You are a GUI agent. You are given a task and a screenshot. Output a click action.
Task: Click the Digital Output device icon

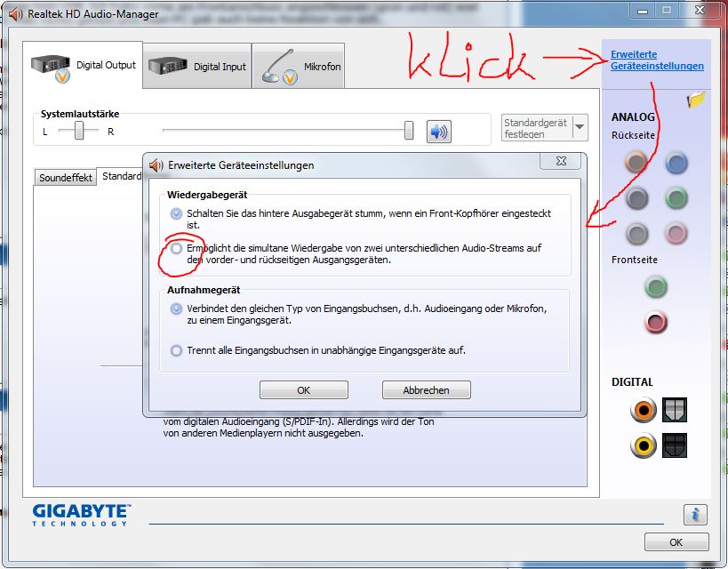click(x=51, y=68)
